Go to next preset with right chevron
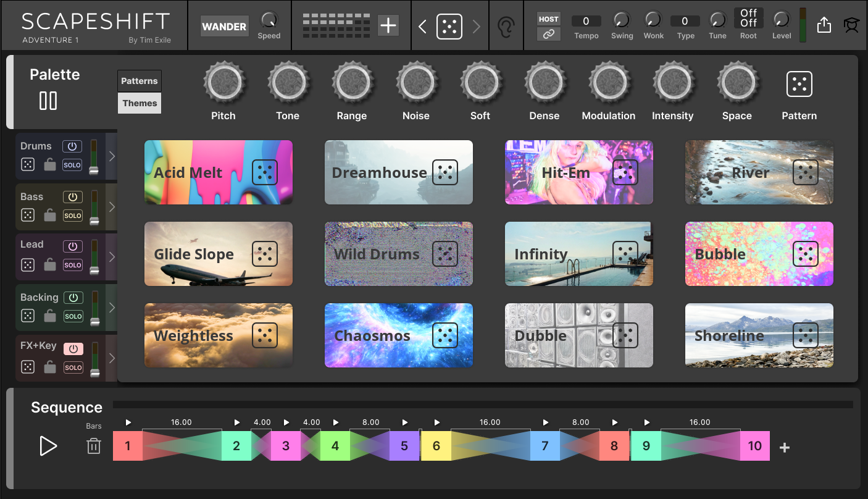This screenshot has width=868, height=499. click(476, 27)
